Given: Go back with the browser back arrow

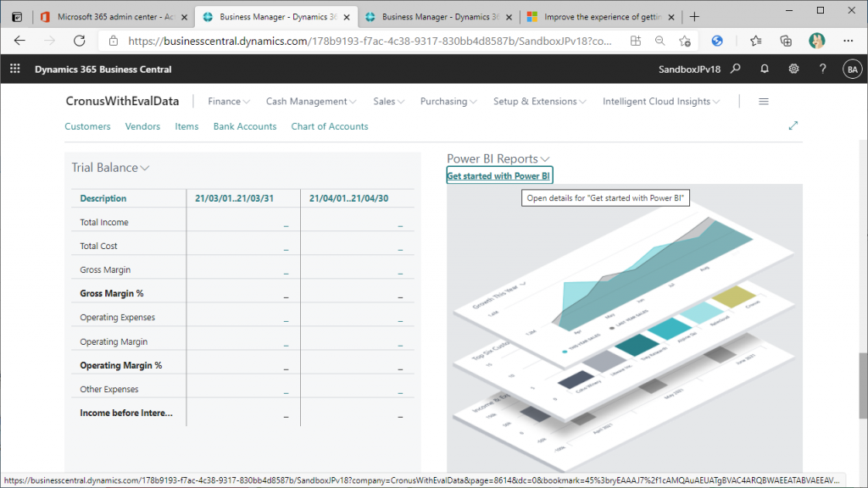Looking at the screenshot, I should (x=19, y=41).
